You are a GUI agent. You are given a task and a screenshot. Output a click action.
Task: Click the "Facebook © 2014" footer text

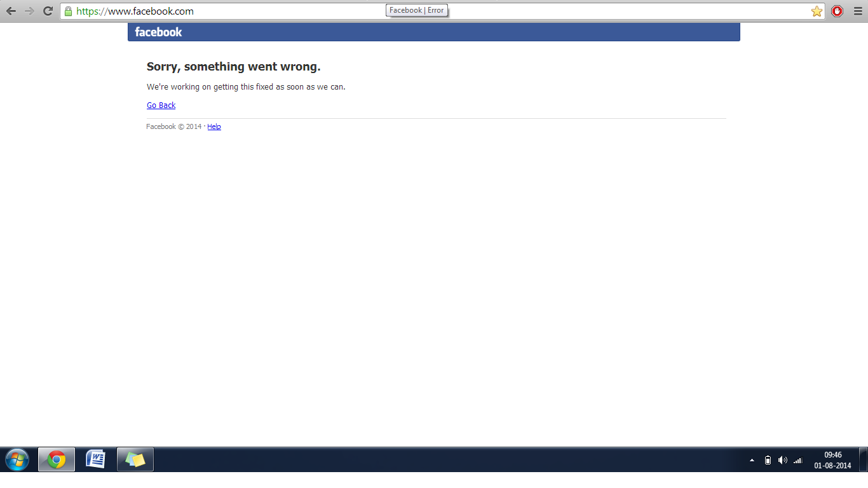pyautogui.click(x=173, y=126)
